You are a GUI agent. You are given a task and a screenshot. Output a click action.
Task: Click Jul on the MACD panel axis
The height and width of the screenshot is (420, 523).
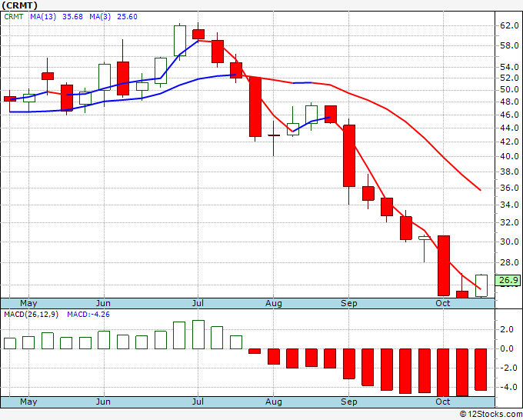pos(198,402)
